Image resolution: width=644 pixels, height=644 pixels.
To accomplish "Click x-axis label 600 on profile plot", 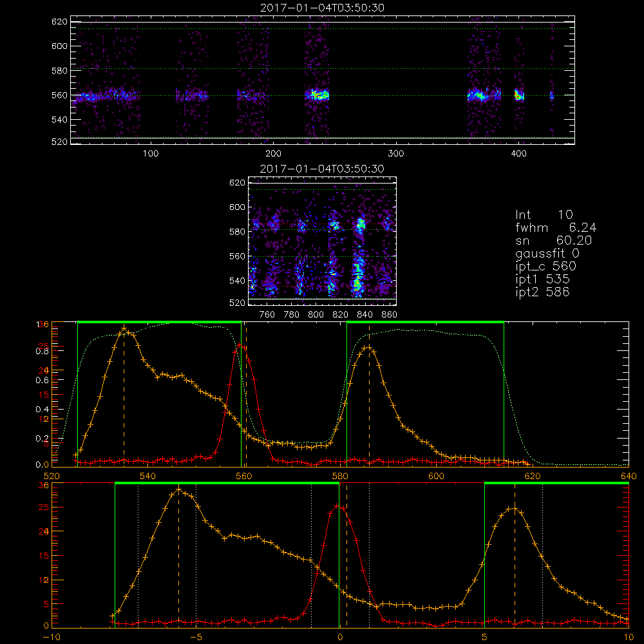I will [x=436, y=477].
